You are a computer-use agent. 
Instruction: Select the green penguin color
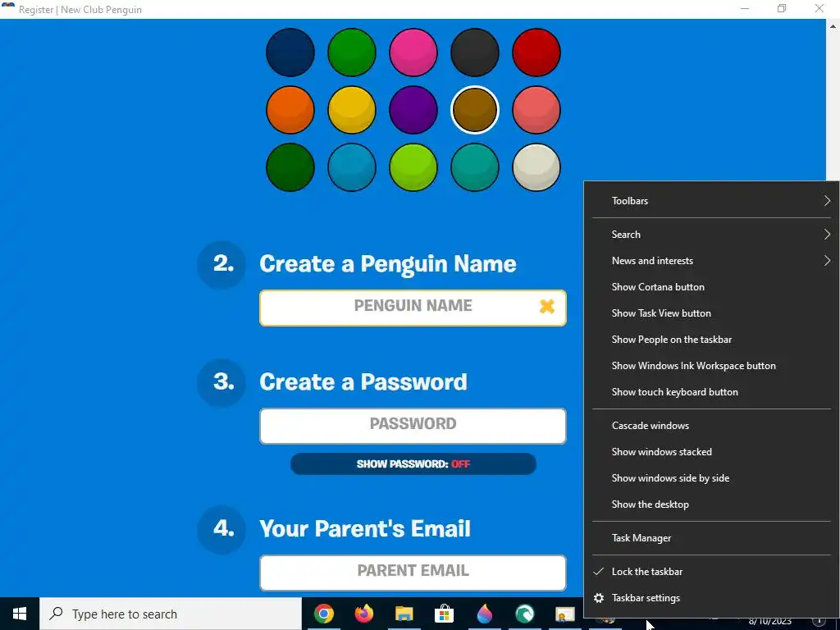point(351,52)
